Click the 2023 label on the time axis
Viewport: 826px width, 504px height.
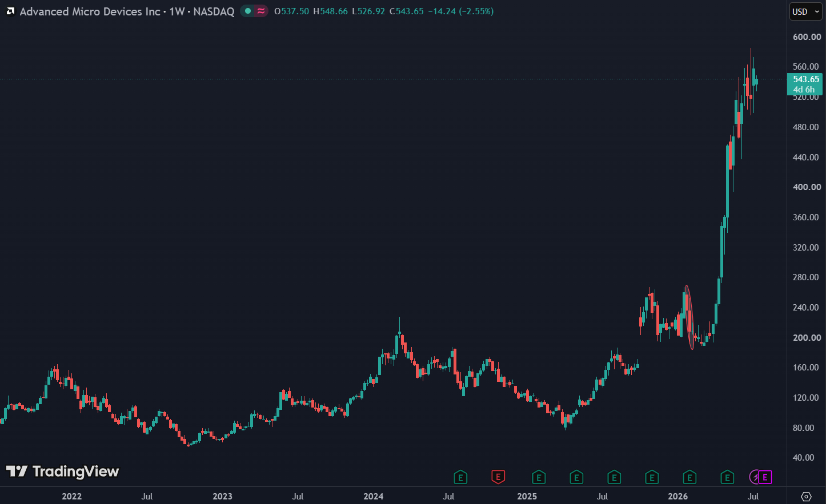[x=223, y=497]
